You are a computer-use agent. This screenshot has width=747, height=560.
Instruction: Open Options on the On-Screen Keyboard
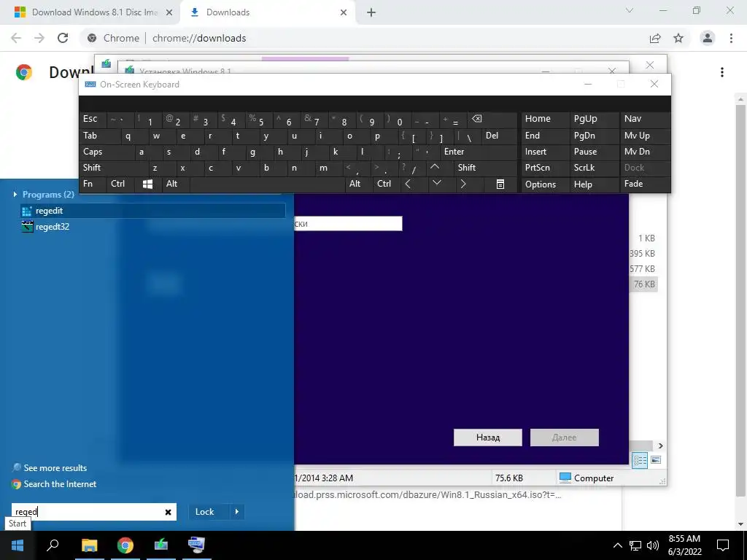point(545,184)
